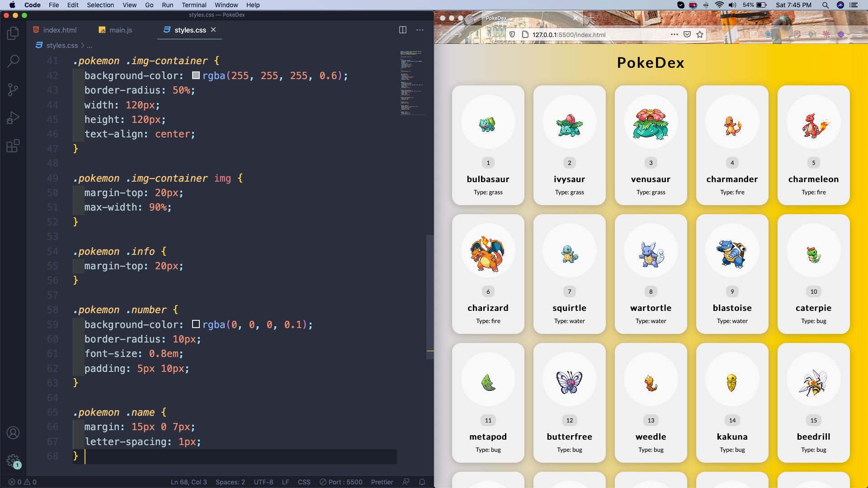Split the editor to the right
Viewport: 868px width, 488px height.
click(403, 30)
